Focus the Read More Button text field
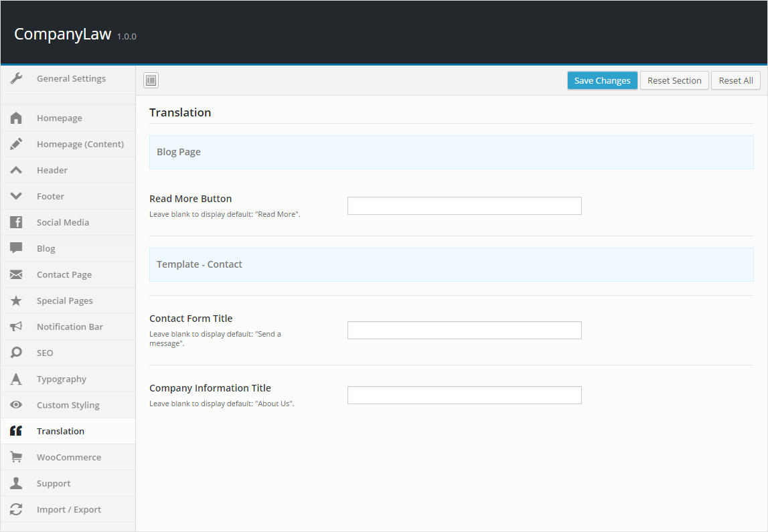 464,206
